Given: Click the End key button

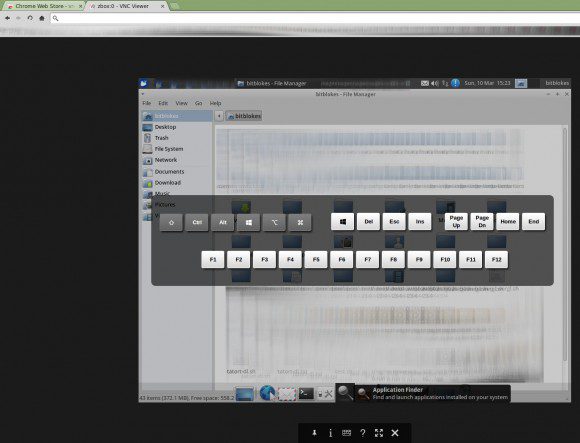Looking at the screenshot, I should point(533,222).
